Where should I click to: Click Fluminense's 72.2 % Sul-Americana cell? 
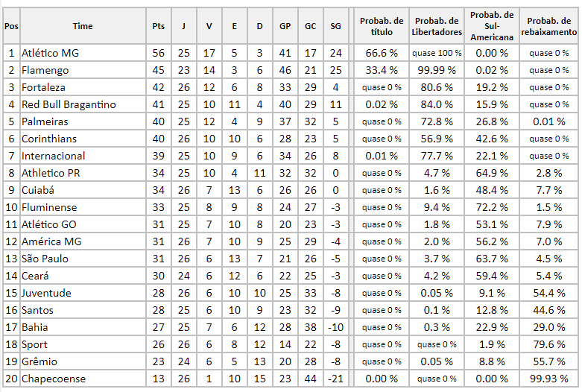[492, 208]
